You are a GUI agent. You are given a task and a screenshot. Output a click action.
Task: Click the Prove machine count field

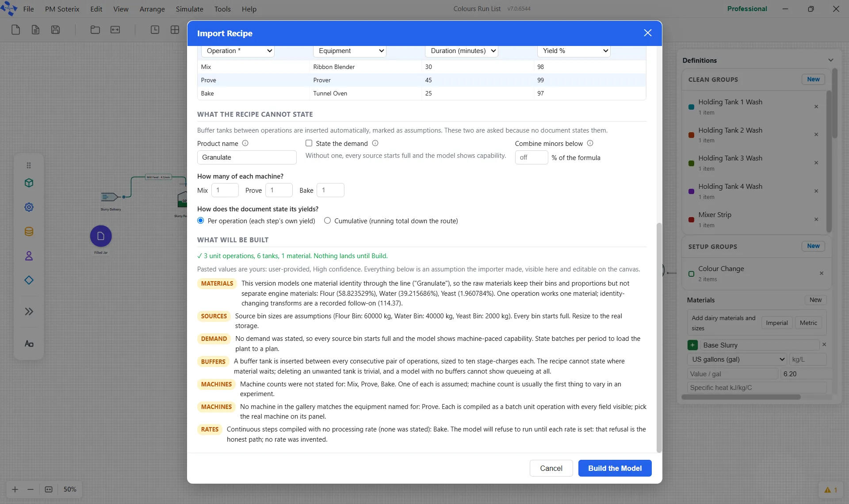pyautogui.click(x=279, y=190)
